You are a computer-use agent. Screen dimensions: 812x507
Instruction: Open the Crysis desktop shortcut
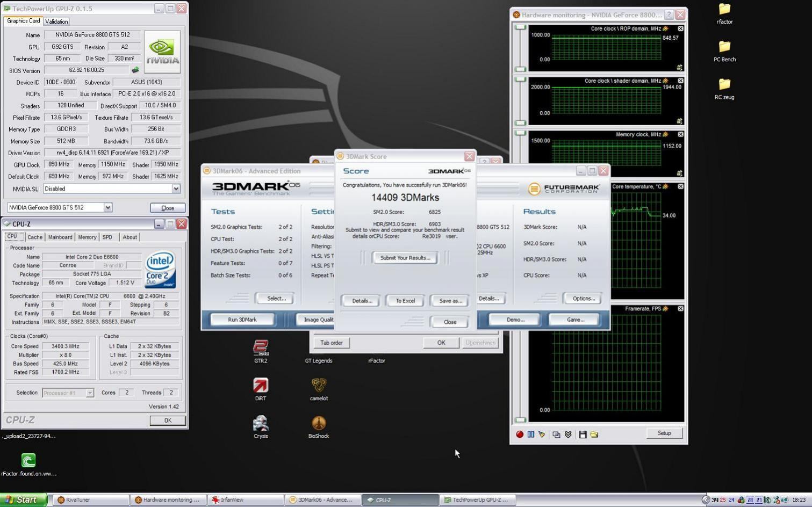click(261, 426)
